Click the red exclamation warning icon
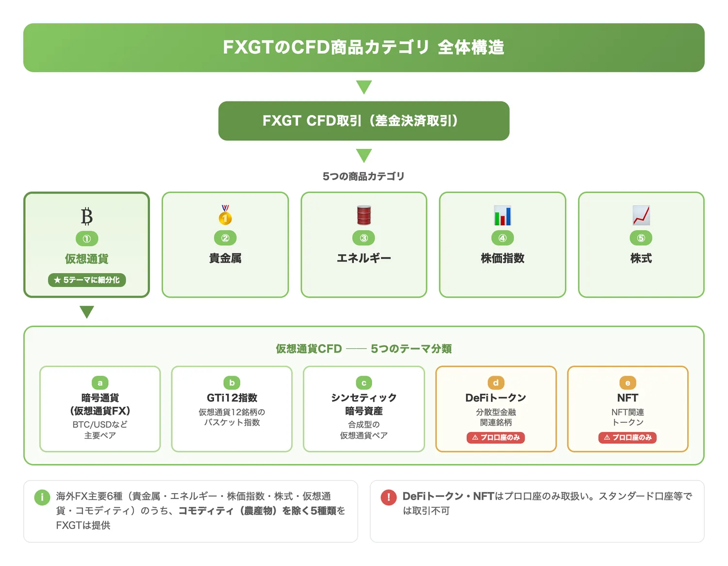The height and width of the screenshot is (566, 728). 389,497
